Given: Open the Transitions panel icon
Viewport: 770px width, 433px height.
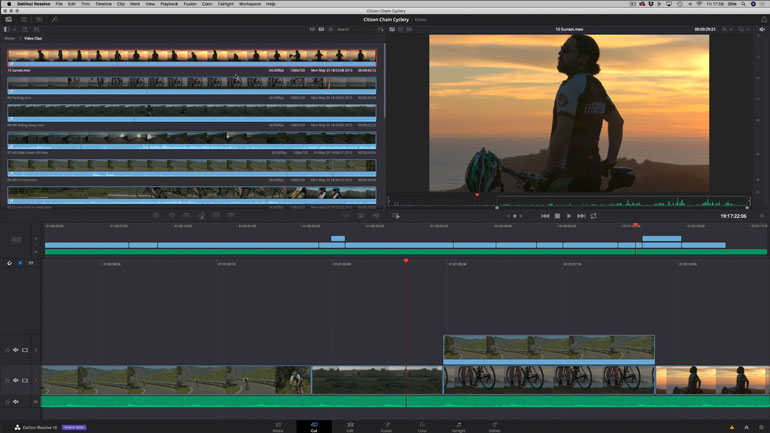Looking at the screenshot, I should pyautogui.click(x=39, y=20).
